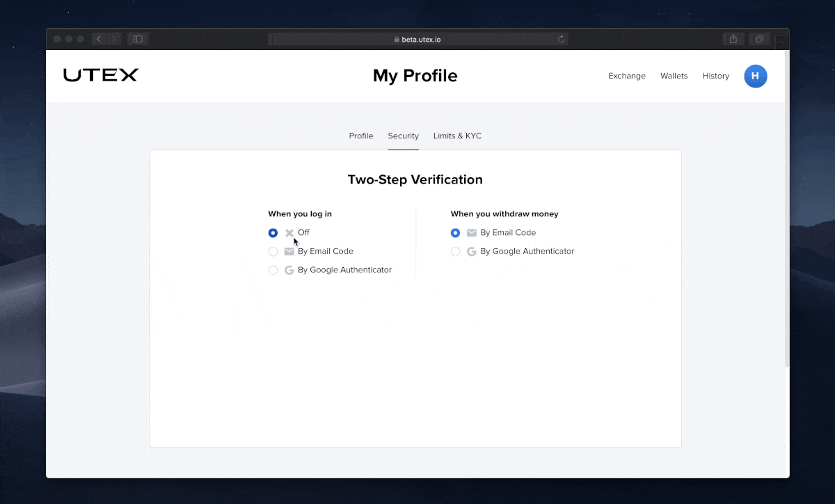Switch to the Security tab
The image size is (835, 504).
pyautogui.click(x=404, y=136)
